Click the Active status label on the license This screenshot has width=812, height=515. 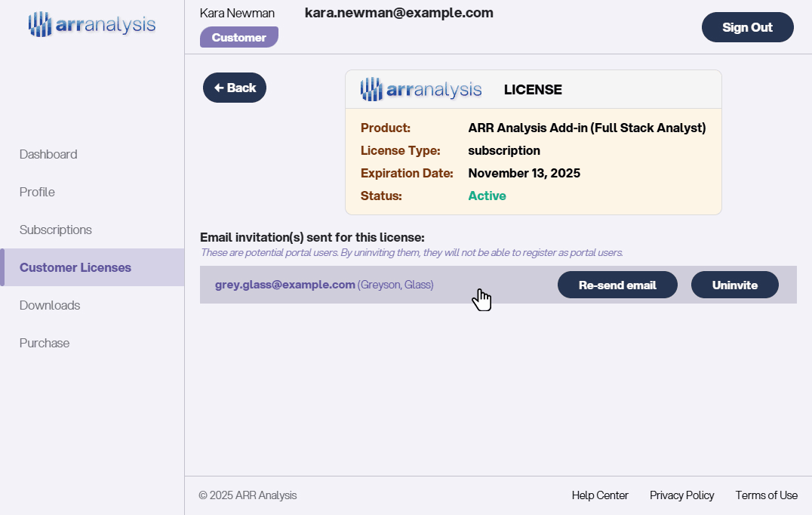[487, 196]
